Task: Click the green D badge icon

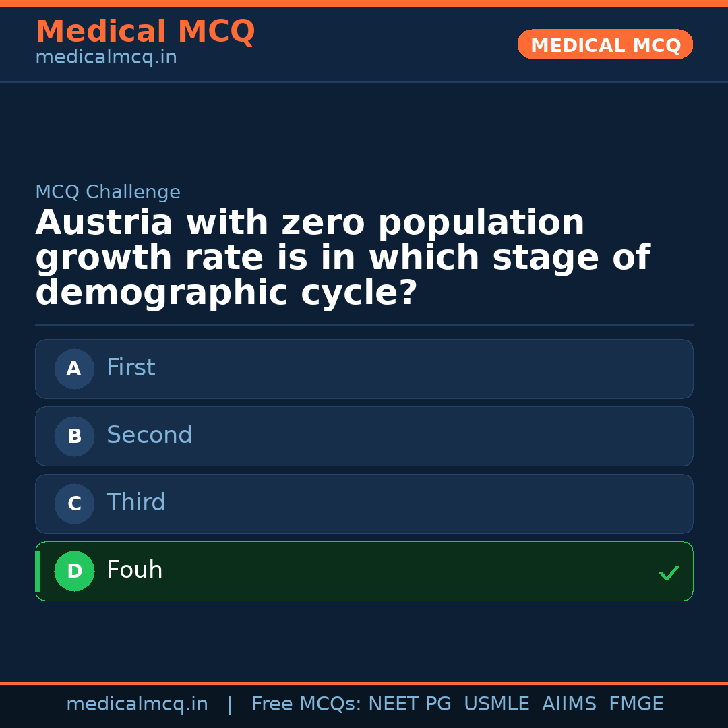Action: pyautogui.click(x=74, y=571)
